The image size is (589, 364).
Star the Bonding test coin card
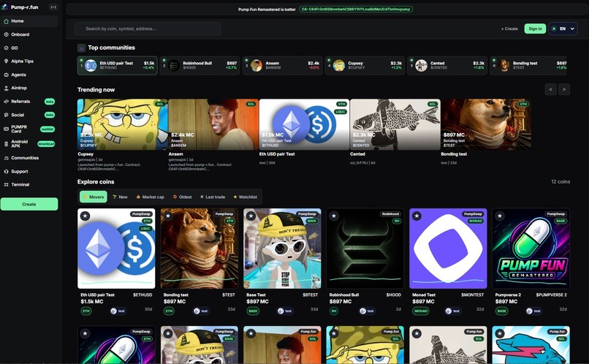(168, 216)
